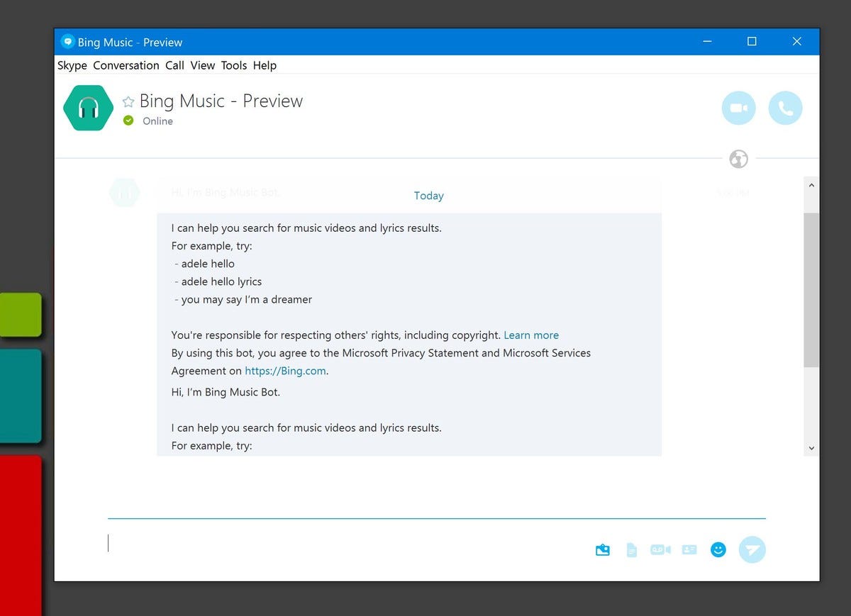Click the globe icon below call buttons

738,159
